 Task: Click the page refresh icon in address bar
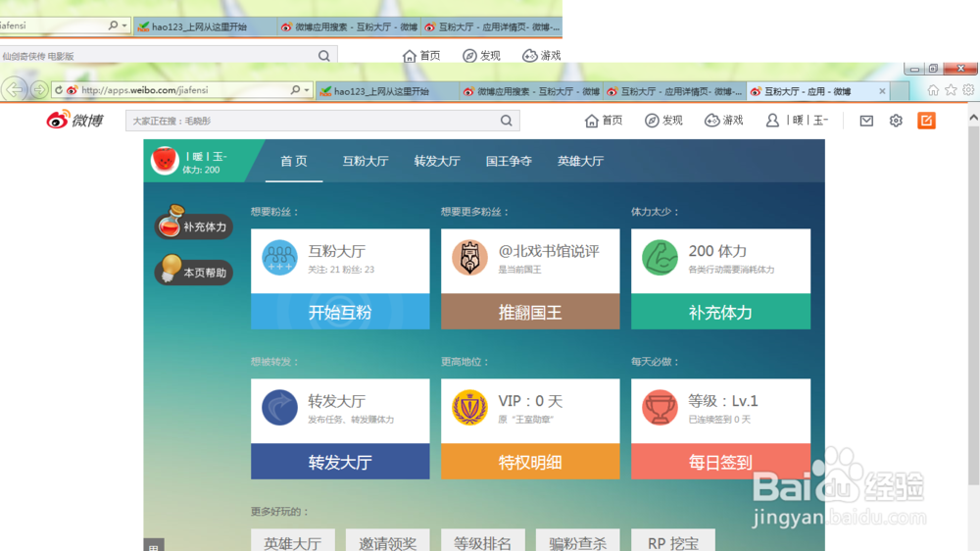pyautogui.click(x=59, y=90)
